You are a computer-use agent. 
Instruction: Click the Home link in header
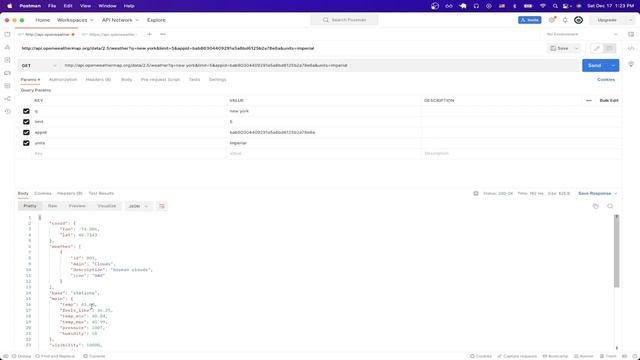tap(42, 20)
